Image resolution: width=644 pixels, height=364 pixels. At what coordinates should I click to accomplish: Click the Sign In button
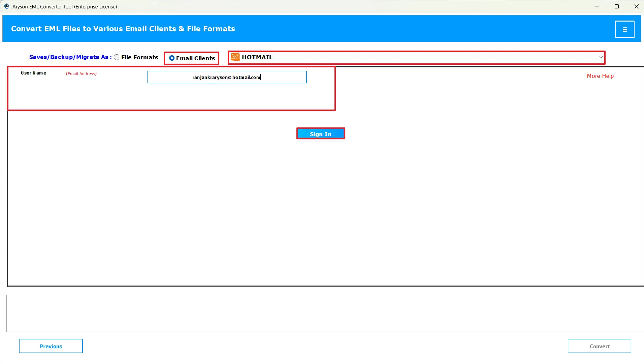(321, 134)
